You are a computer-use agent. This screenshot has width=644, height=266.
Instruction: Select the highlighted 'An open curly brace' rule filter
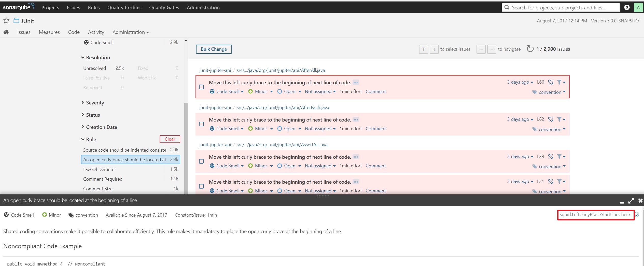pyautogui.click(x=131, y=159)
